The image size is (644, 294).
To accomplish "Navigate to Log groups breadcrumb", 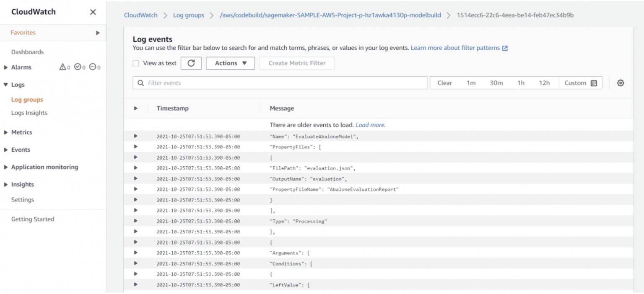I will click(189, 15).
